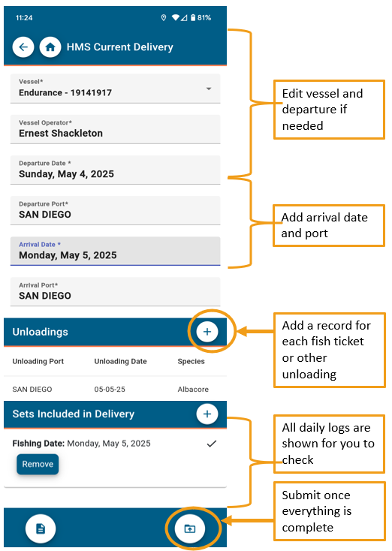This screenshot has width=392, height=551.
Task: Submit delivery with upload folder icon
Action: [x=190, y=528]
